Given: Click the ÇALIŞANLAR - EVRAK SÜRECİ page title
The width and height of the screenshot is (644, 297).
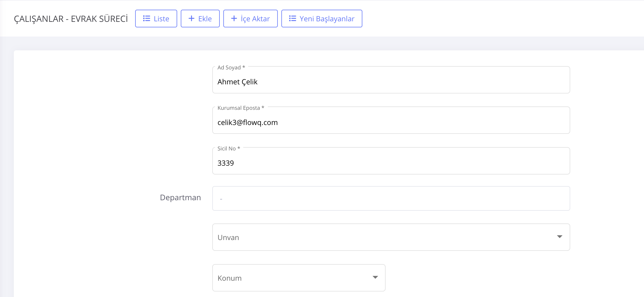Looking at the screenshot, I should (71, 19).
